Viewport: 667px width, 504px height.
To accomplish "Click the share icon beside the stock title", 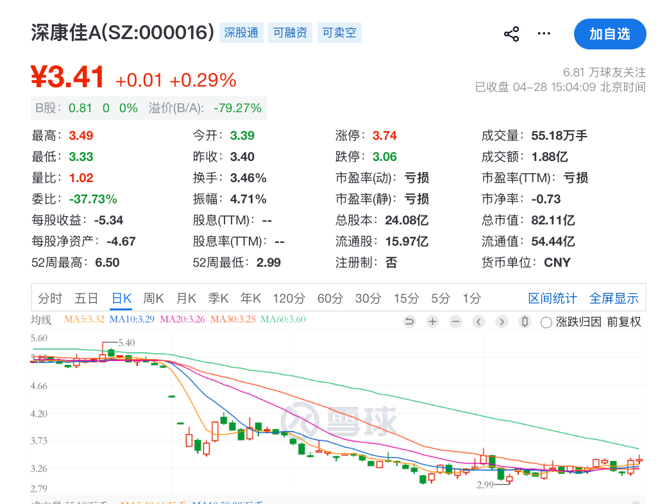I will coord(511,34).
